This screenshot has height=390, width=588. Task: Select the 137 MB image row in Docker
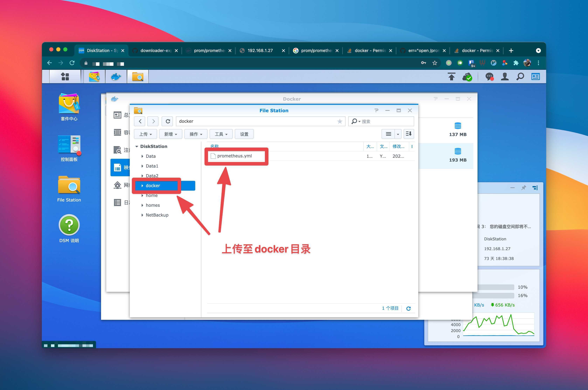[446, 130]
